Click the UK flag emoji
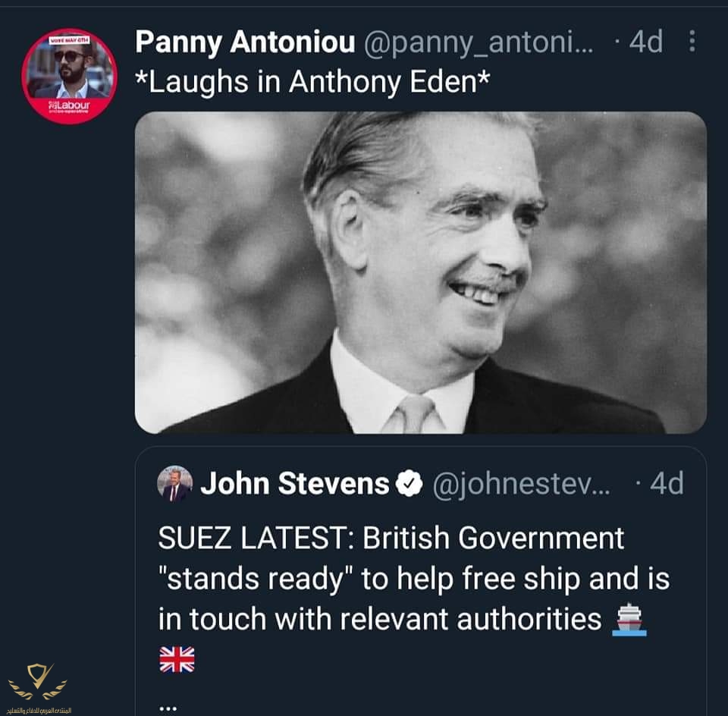The image size is (728, 716). pos(177,659)
